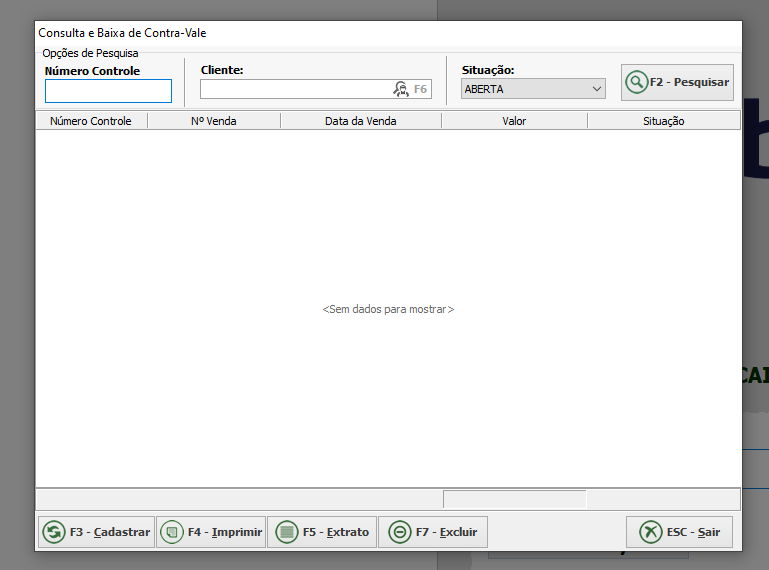This screenshot has width=769, height=570.
Task: Focus the Número Controle input field
Action: [108, 91]
